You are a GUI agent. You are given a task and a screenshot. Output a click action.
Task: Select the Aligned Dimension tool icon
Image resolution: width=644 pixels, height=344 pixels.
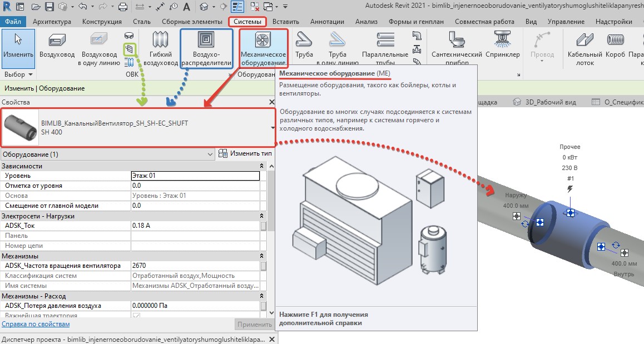coord(160,7)
